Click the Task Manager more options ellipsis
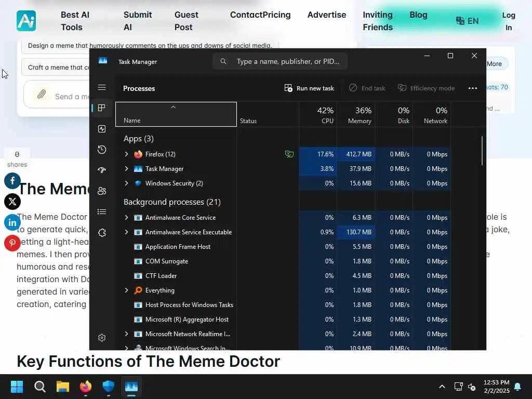 473,88
